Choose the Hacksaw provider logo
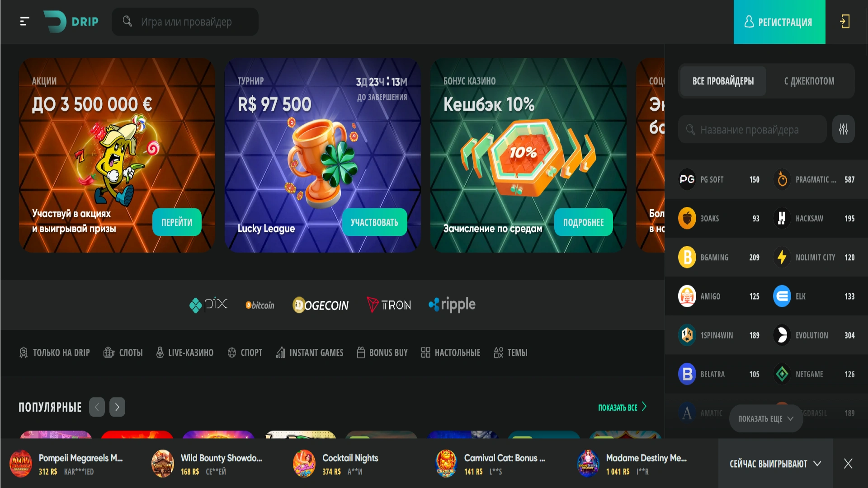The image size is (868, 488). [782, 218]
